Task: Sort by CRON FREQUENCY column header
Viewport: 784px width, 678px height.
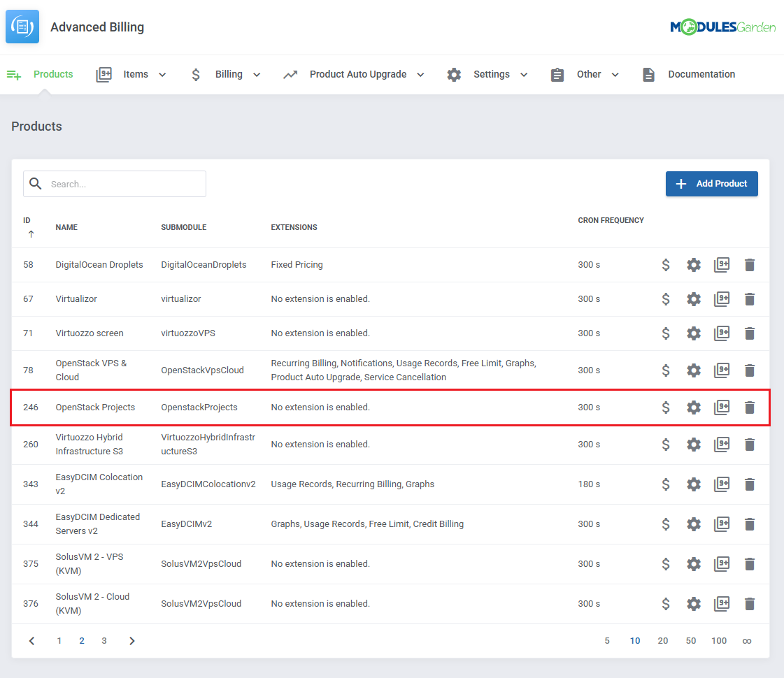Action: pyautogui.click(x=611, y=220)
